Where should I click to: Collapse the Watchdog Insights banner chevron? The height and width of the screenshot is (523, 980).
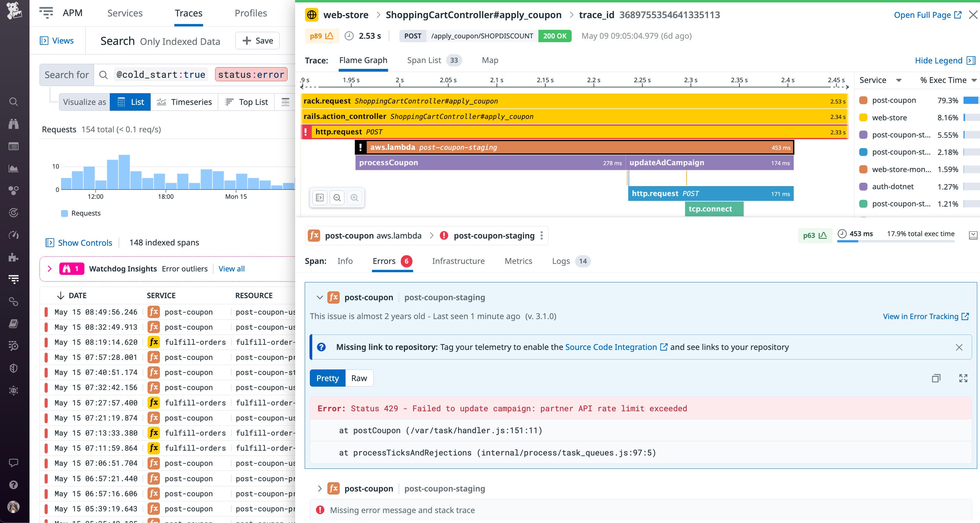click(50, 269)
